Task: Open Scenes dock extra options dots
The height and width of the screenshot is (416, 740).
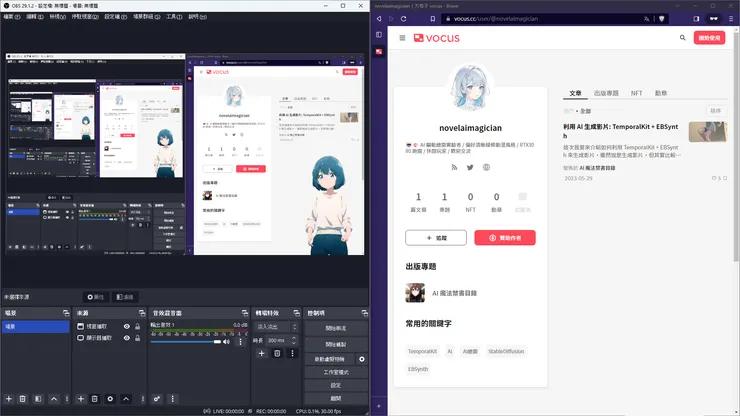Action: point(67,399)
